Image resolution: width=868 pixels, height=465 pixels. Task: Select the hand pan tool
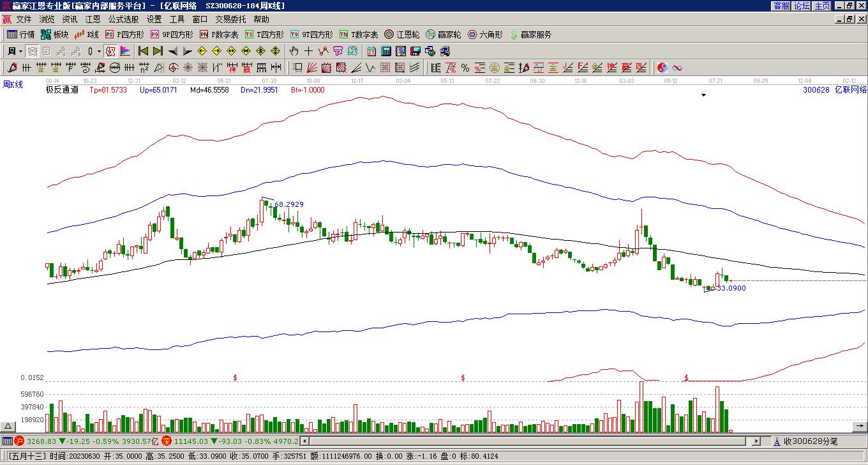tap(294, 51)
